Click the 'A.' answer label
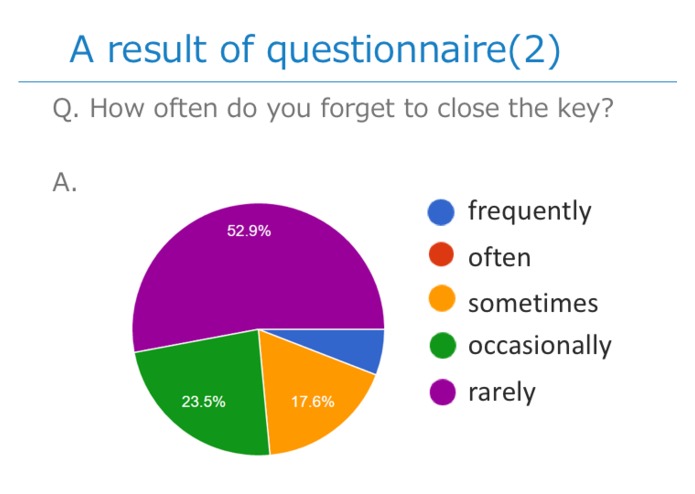 (x=65, y=182)
